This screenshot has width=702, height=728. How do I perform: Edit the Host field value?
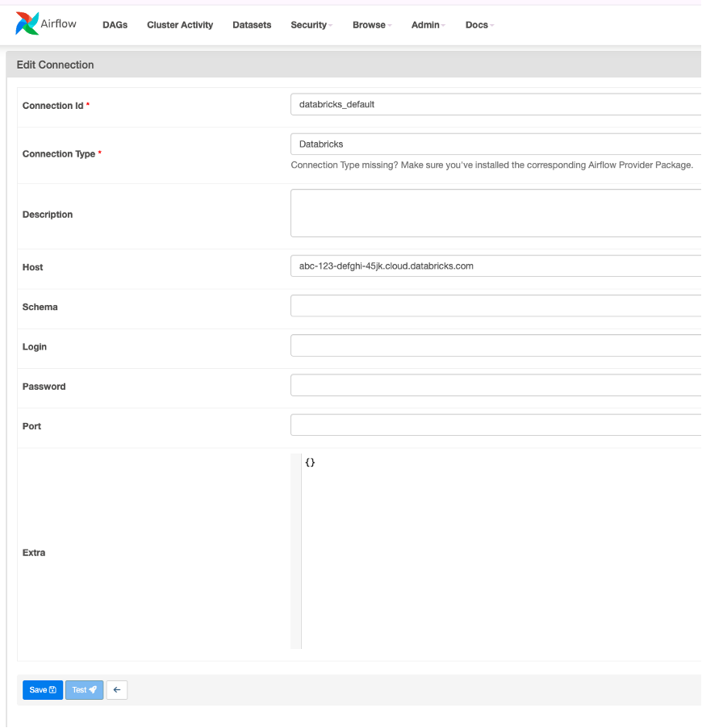click(496, 266)
